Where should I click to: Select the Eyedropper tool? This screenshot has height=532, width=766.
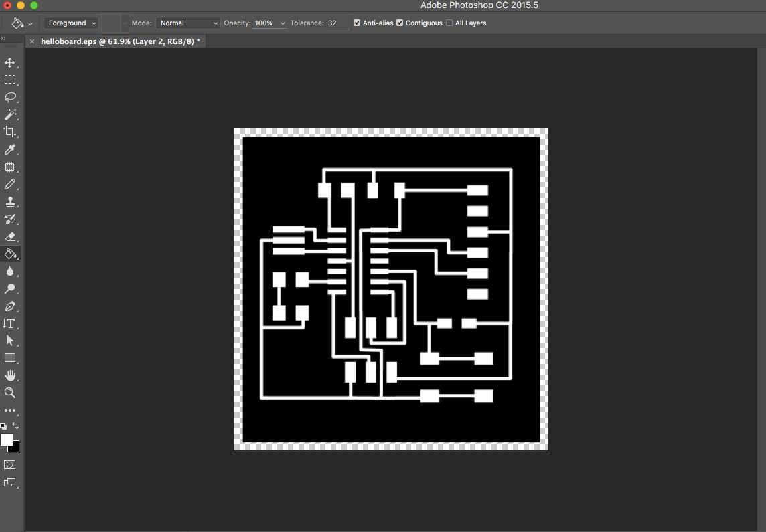click(10, 149)
